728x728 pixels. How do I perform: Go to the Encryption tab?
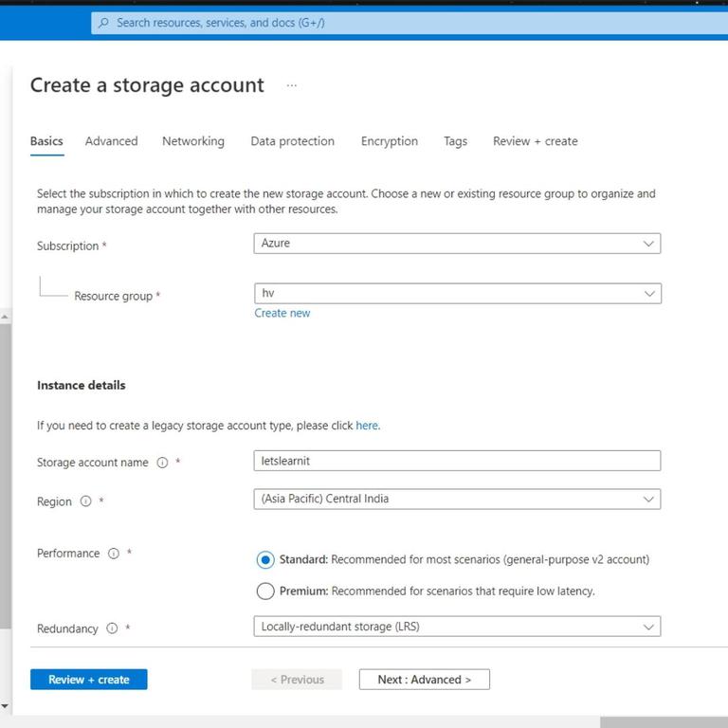[x=389, y=141]
